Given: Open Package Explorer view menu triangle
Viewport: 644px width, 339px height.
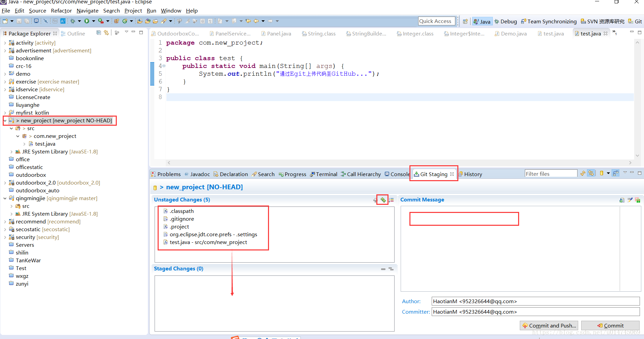Looking at the screenshot, I should point(126,32).
